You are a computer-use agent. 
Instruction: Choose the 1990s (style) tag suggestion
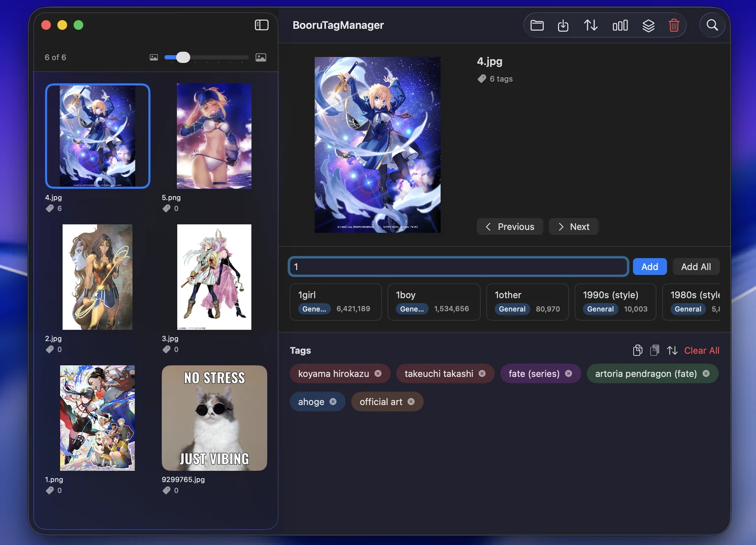615,302
